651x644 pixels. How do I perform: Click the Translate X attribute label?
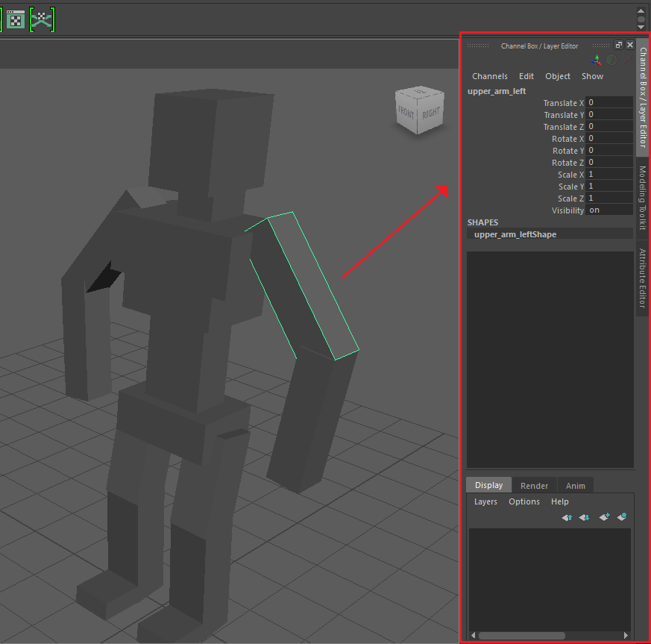(563, 103)
